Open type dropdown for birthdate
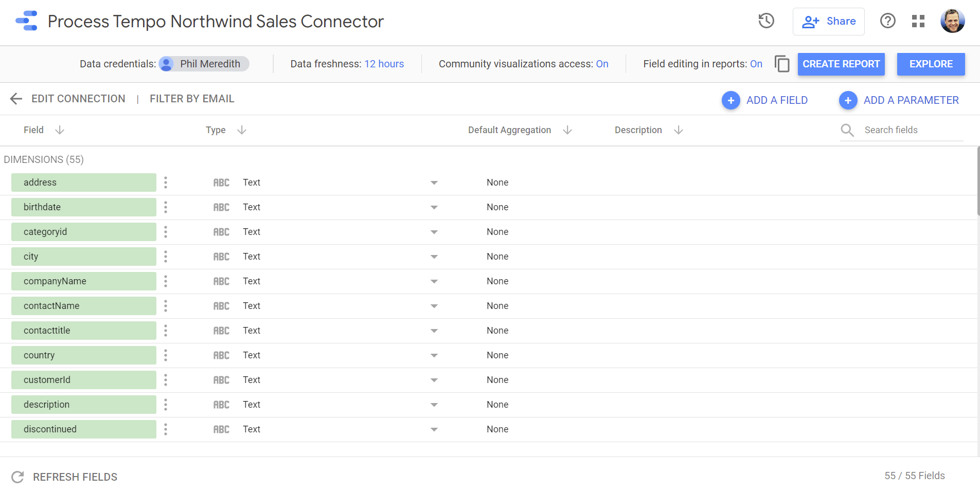The image size is (980, 492). coord(434,208)
